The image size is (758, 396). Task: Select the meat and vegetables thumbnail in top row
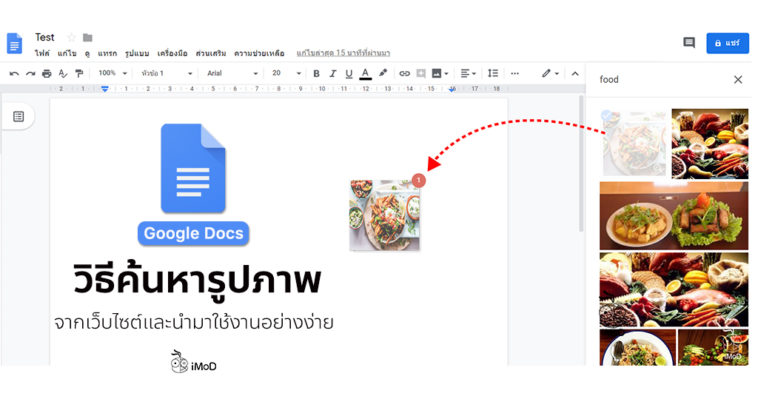point(710,144)
